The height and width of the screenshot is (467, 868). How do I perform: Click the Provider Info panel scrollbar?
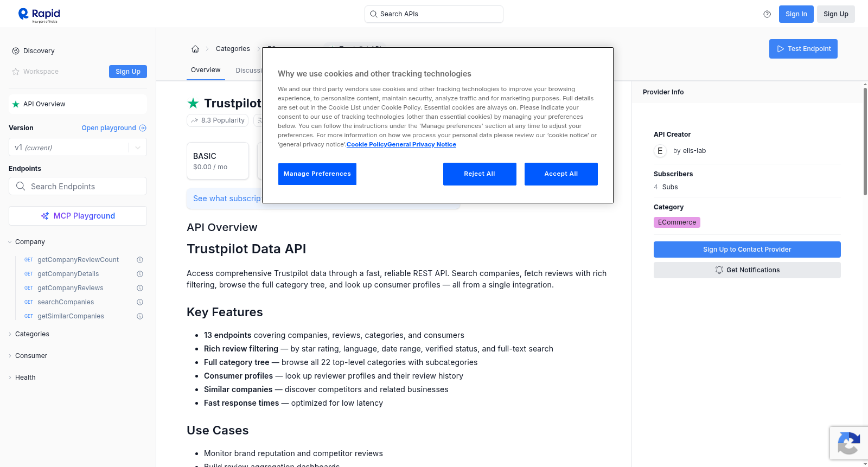[x=865, y=141]
